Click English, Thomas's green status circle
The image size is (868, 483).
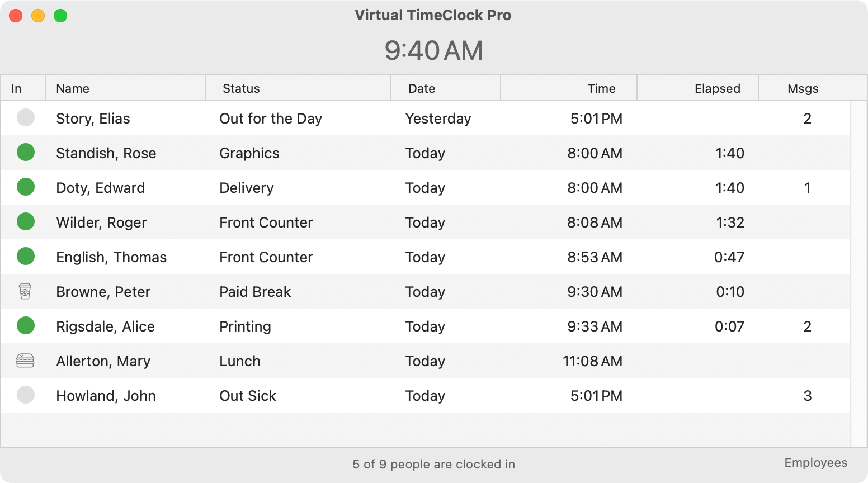[25, 257]
